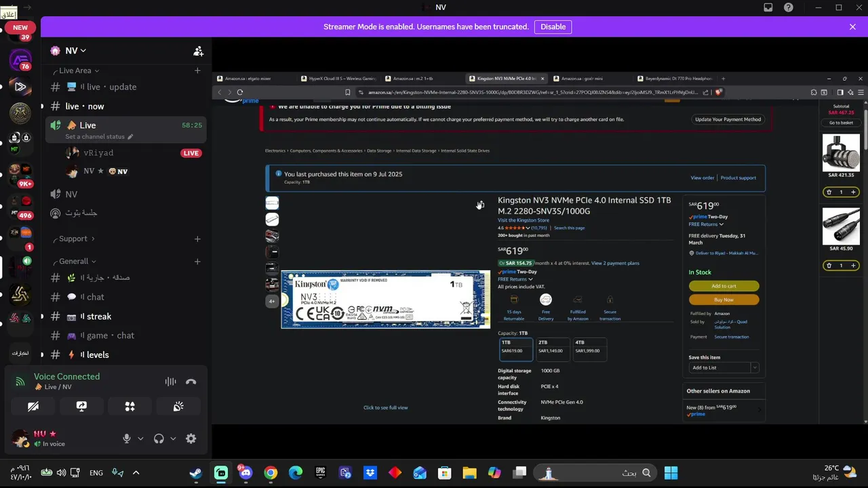Select the first product thumbnail image

(272, 203)
